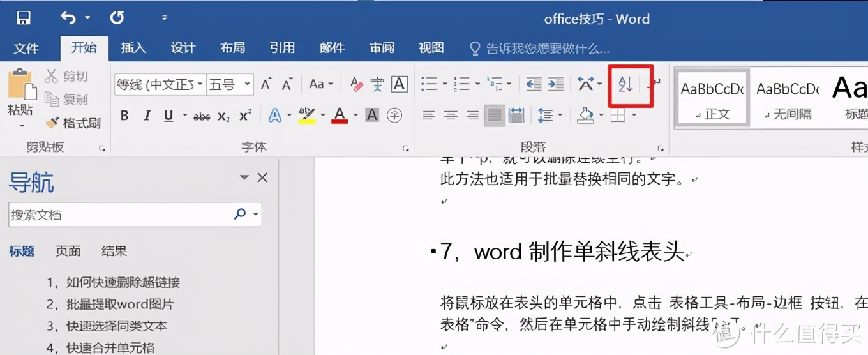The image size is (868, 355).
Task: Click the bullet list icon
Action: point(430,84)
